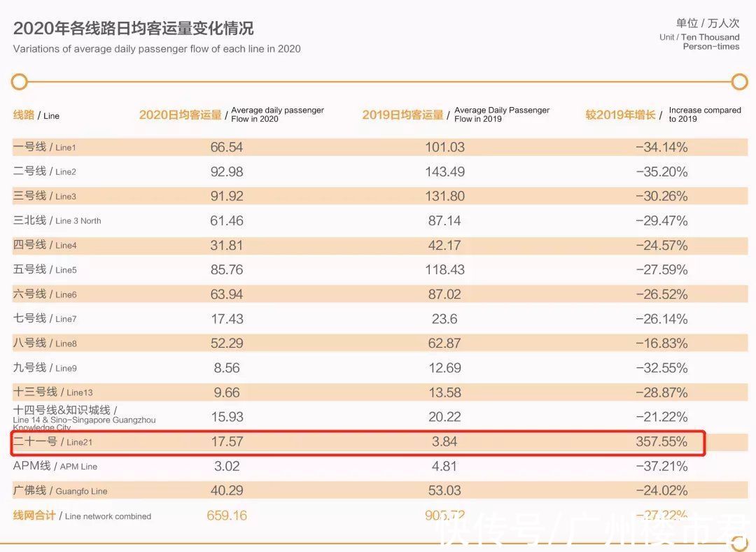Click the row label '七号线 / Line7'

point(44,318)
